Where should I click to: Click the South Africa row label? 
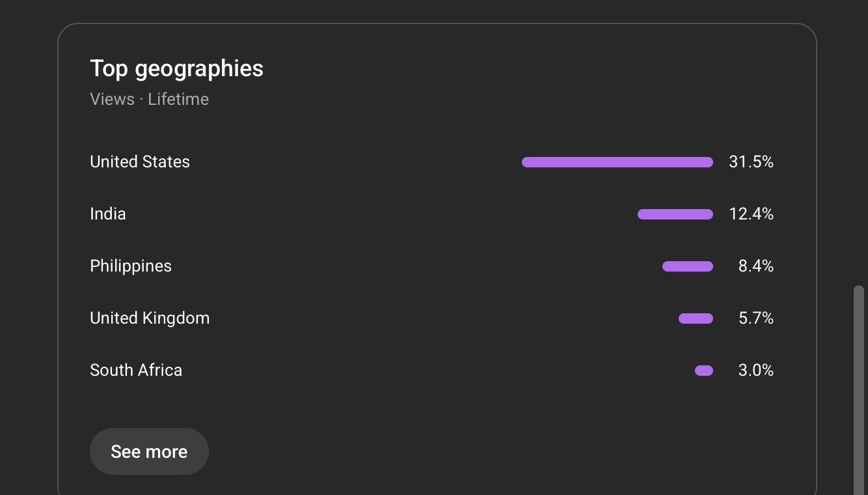(x=136, y=371)
